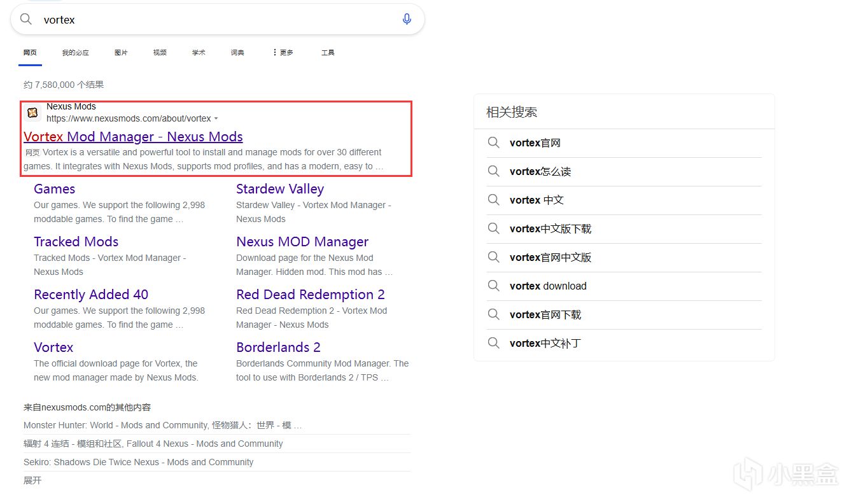Image resolution: width=863 pixels, height=504 pixels.
Task: Activate voice search microphone icon
Action: [x=407, y=19]
